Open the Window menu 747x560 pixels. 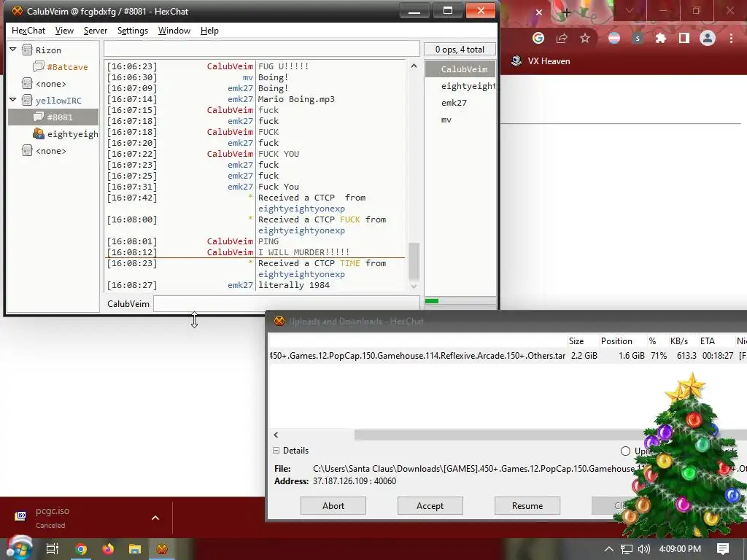[174, 31]
